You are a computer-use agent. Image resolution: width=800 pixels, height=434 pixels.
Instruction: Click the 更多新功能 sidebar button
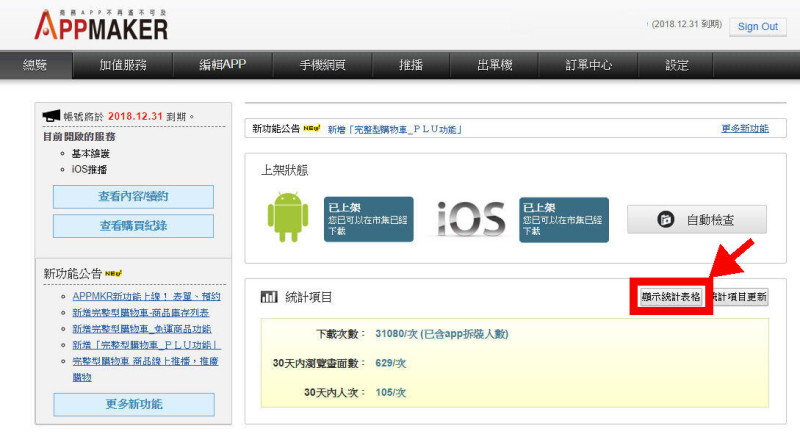click(x=133, y=404)
